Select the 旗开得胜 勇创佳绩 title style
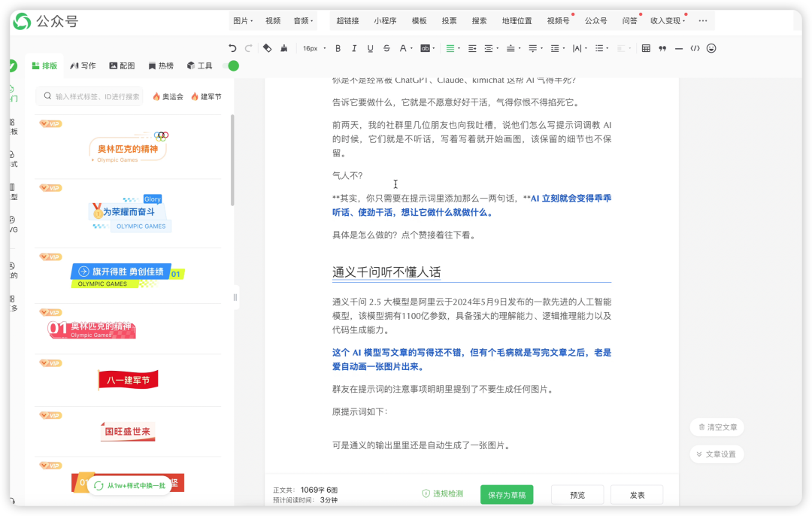This screenshot has width=812, height=516. click(127, 276)
